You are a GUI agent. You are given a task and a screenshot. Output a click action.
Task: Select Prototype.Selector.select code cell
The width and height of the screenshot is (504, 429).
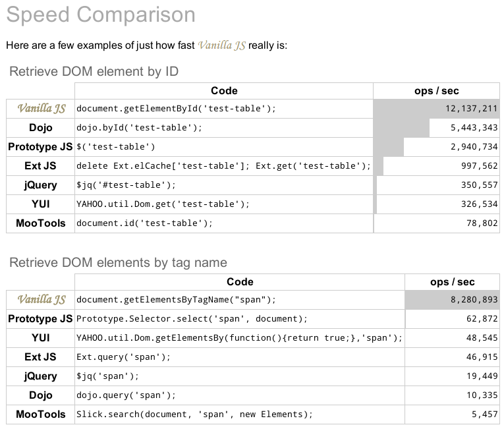click(239, 319)
